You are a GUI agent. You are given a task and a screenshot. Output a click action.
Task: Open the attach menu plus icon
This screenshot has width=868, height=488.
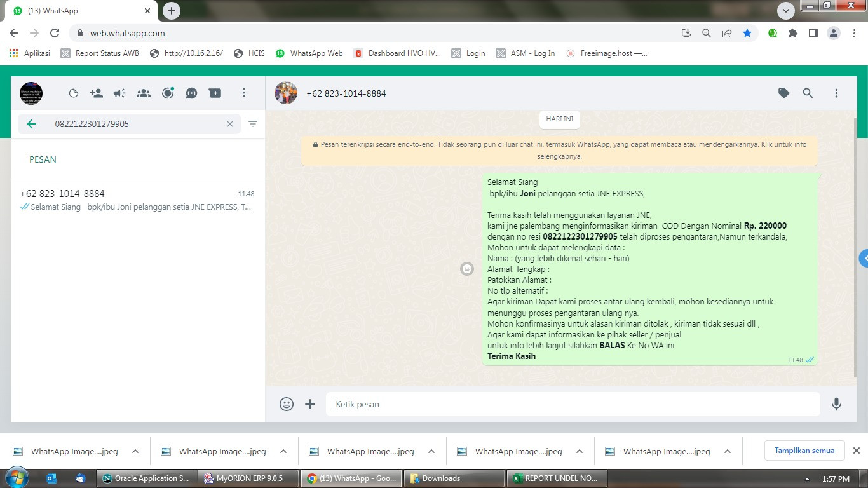click(x=310, y=404)
